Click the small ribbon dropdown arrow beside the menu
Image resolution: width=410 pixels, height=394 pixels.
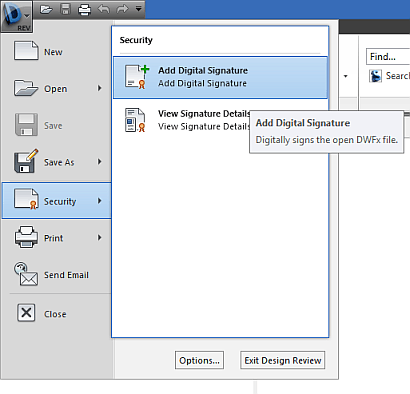click(x=346, y=76)
